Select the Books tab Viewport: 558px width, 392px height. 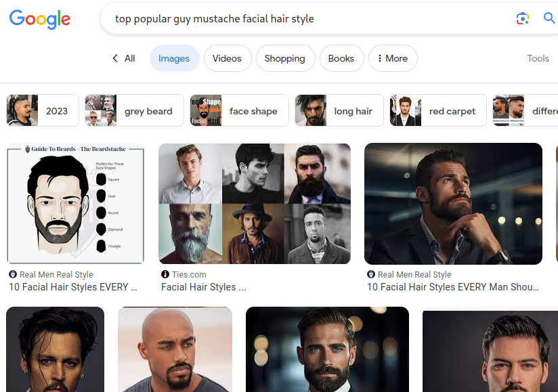[x=341, y=58]
